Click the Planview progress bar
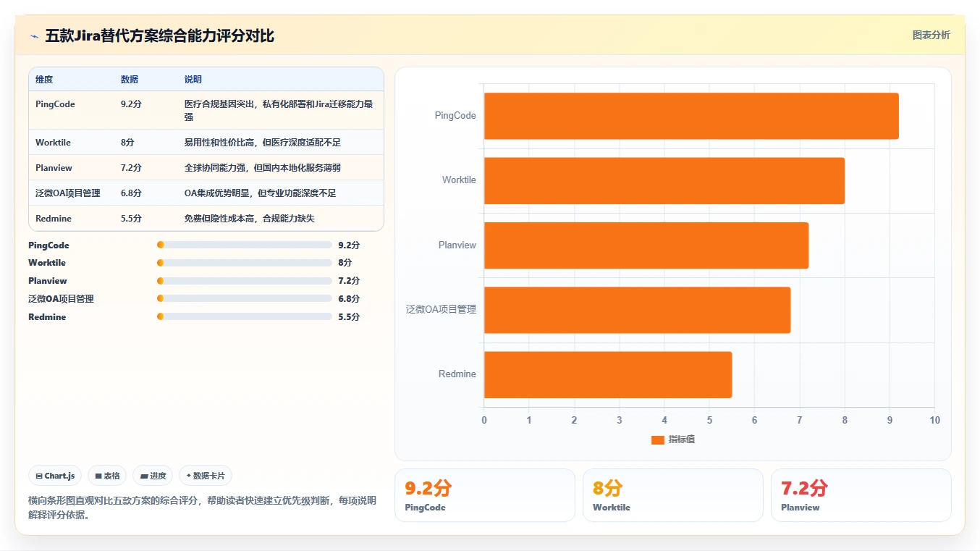The height and width of the screenshot is (551, 980). (244, 281)
